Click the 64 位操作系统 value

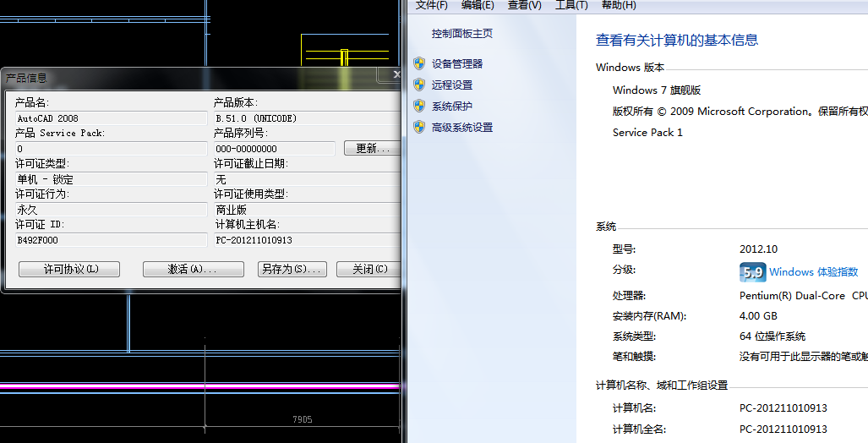click(x=772, y=336)
